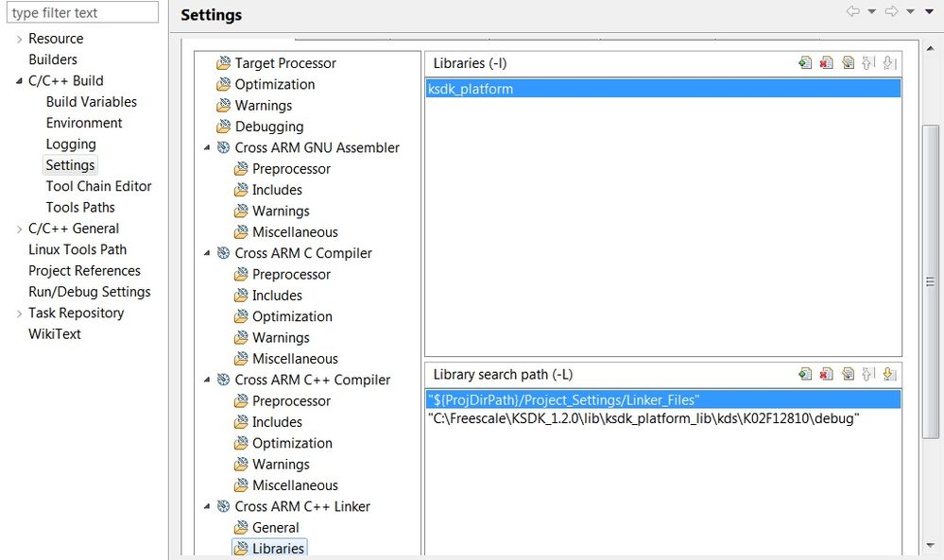
Task: Open Builders properties page
Action: 53,59
